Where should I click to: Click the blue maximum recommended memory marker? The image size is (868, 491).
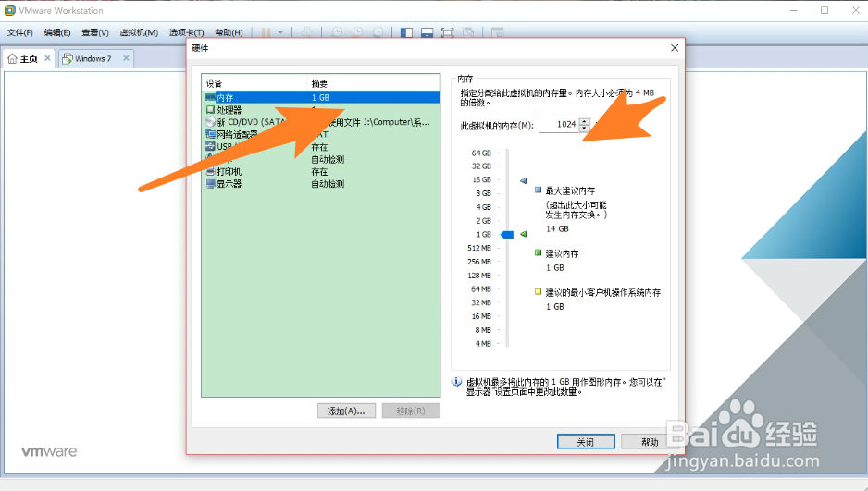[523, 181]
